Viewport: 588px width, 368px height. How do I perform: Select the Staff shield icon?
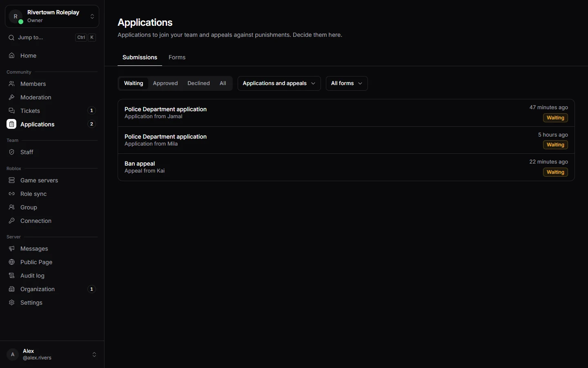point(12,152)
